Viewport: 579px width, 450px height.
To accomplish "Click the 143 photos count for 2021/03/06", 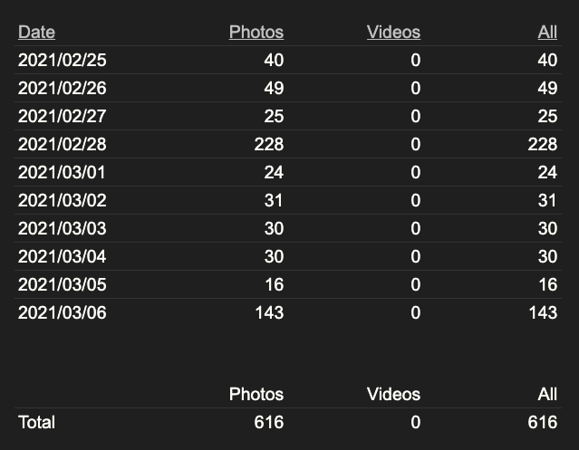I will click(270, 313).
